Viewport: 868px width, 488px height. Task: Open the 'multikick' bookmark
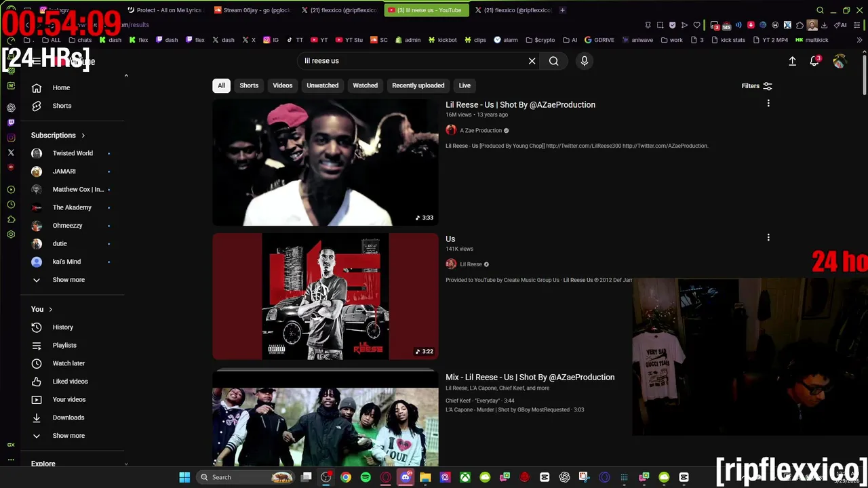coord(812,40)
